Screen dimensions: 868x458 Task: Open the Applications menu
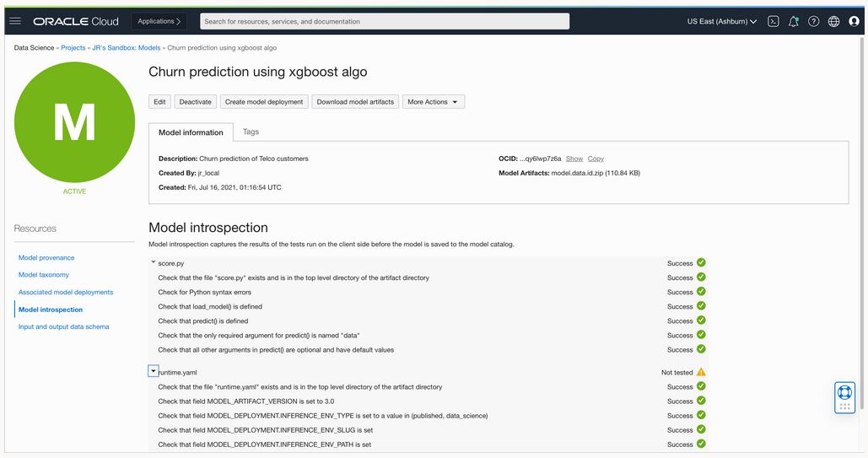pyautogui.click(x=160, y=21)
